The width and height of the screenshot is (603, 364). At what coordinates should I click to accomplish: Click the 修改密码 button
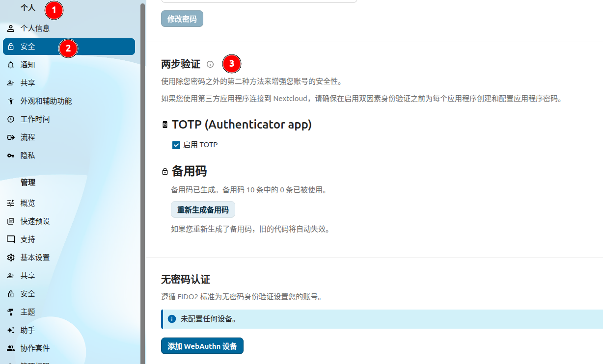click(182, 19)
